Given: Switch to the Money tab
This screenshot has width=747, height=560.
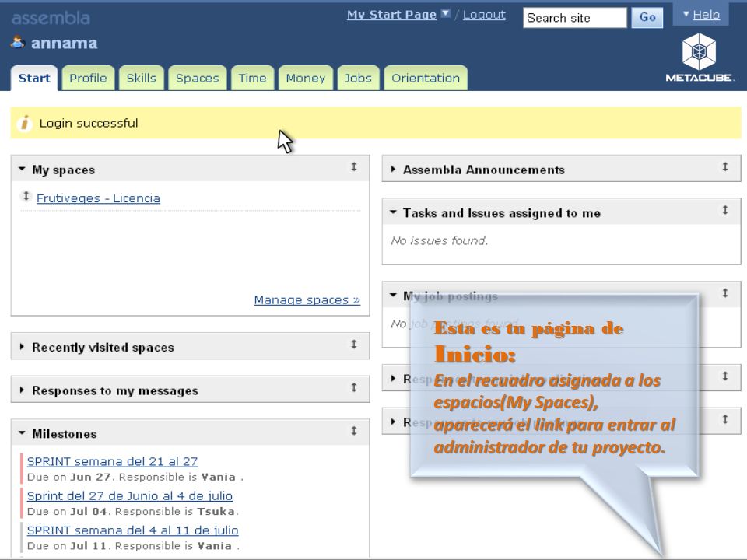Looking at the screenshot, I should pyautogui.click(x=305, y=78).
